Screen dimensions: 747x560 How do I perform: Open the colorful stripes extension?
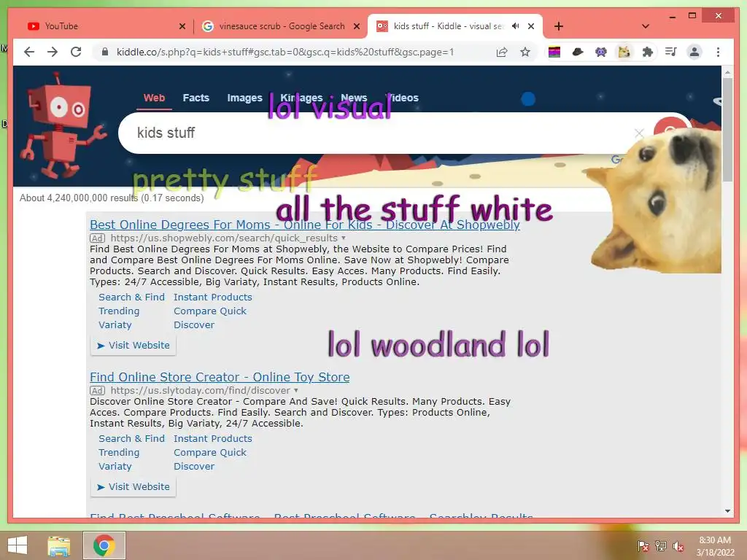[x=554, y=52]
